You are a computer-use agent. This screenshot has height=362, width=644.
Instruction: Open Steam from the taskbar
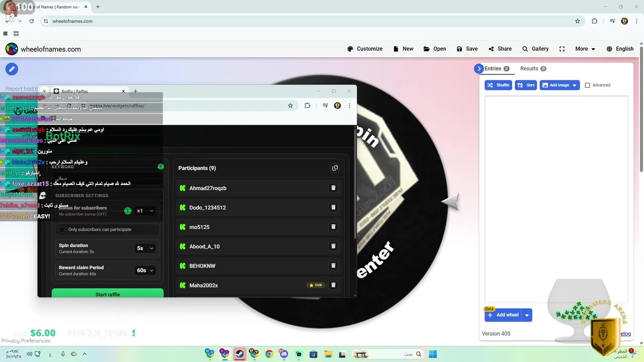click(x=239, y=354)
